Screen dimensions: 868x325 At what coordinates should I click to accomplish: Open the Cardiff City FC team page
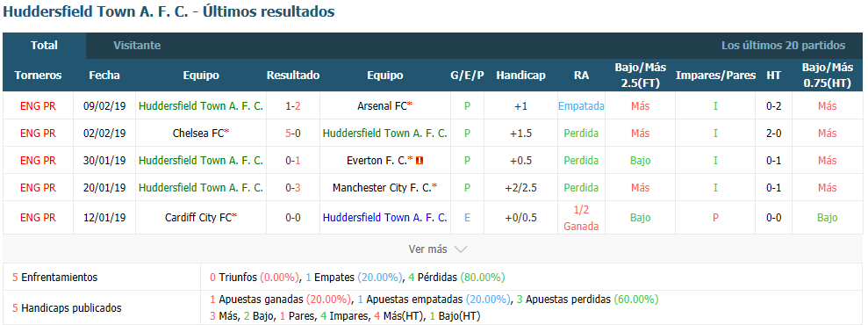pyautogui.click(x=198, y=218)
